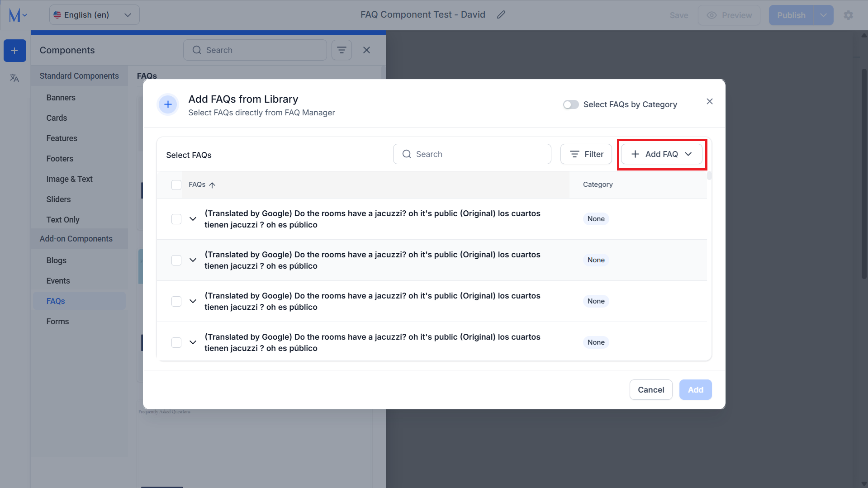Click the Add button in dialog
Viewport: 868px width, 488px height.
[696, 390]
